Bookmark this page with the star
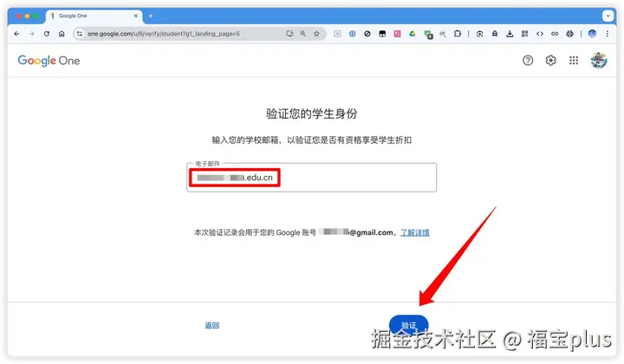624x364 pixels. click(x=317, y=34)
